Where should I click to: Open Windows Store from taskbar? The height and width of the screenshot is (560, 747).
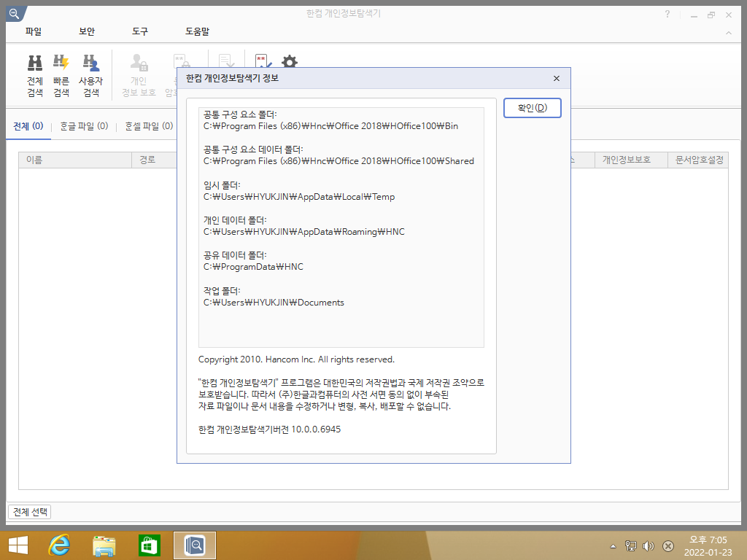tap(149, 545)
